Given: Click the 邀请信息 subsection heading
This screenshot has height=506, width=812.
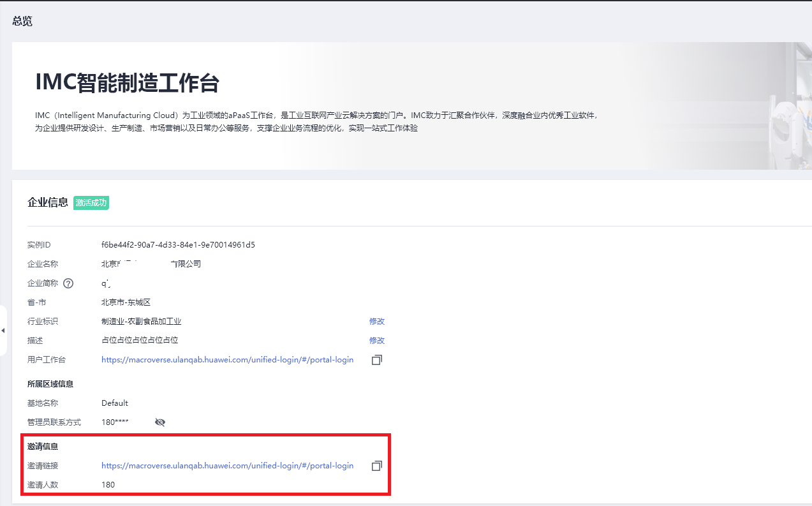Looking at the screenshot, I should click(x=43, y=447).
